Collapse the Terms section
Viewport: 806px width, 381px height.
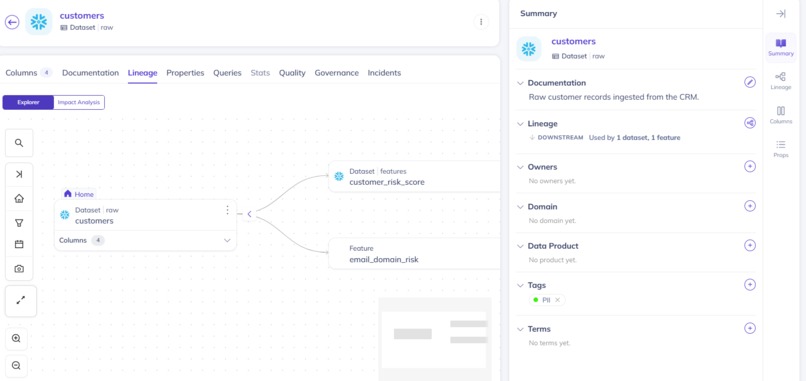coord(520,329)
